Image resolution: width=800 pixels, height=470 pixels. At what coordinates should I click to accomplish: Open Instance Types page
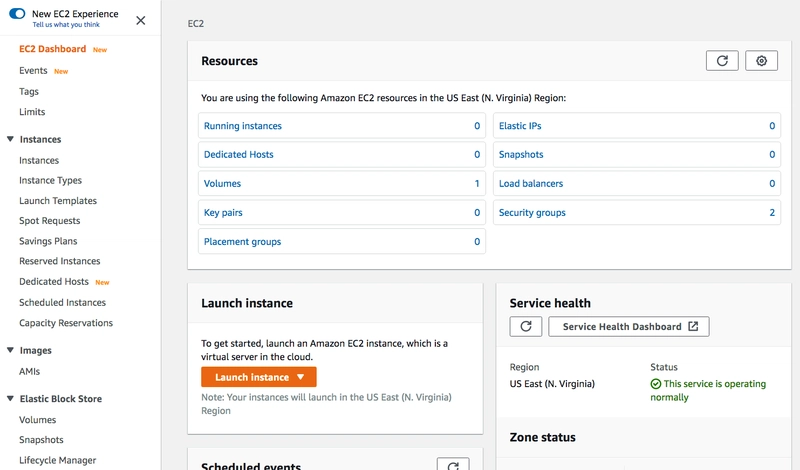pos(51,180)
